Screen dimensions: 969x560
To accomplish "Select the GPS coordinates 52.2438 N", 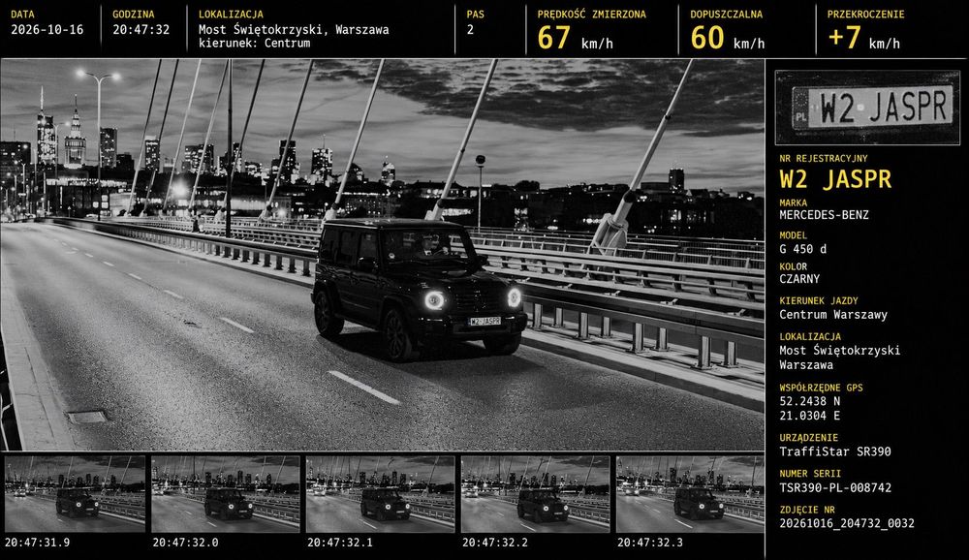I will click(x=809, y=400).
